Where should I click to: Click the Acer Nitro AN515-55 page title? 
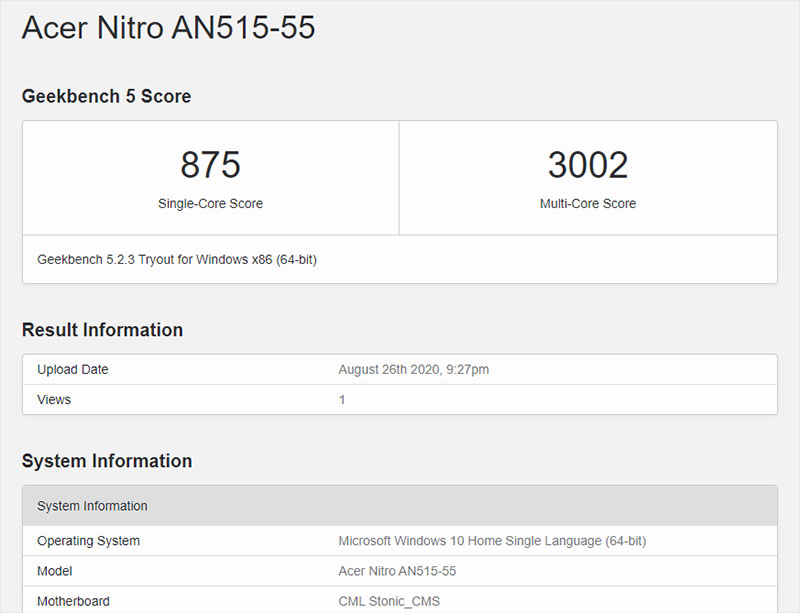[x=168, y=27]
